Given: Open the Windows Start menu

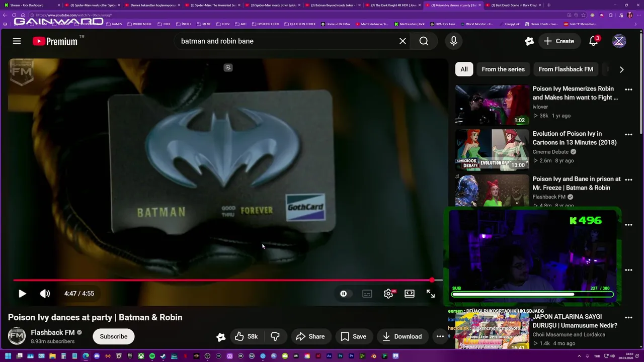Looking at the screenshot, I should pos(8,356).
